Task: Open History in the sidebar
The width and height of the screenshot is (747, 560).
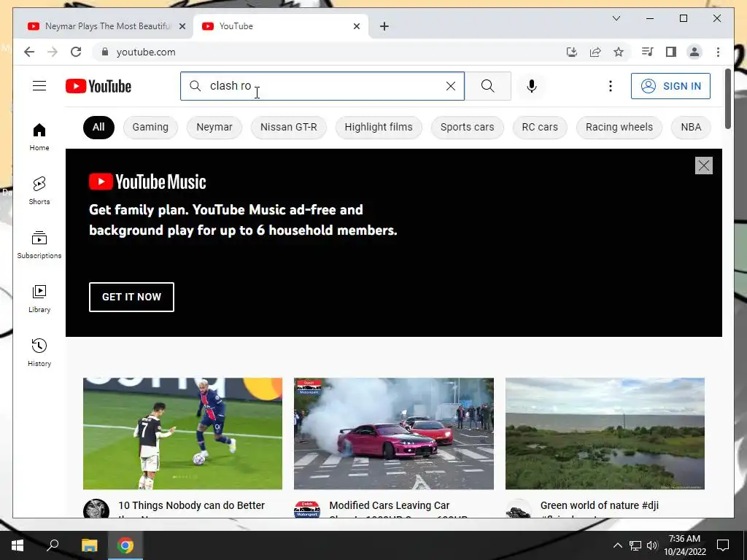Action: (39, 352)
